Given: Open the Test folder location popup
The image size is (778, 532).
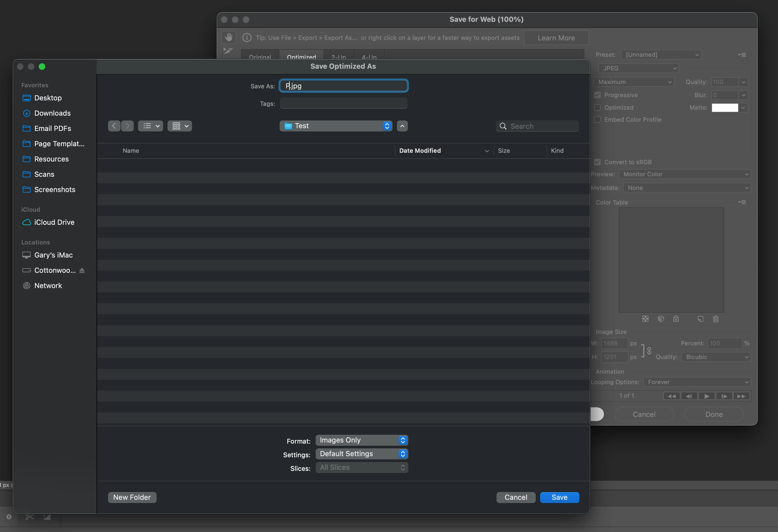Looking at the screenshot, I should [x=336, y=126].
